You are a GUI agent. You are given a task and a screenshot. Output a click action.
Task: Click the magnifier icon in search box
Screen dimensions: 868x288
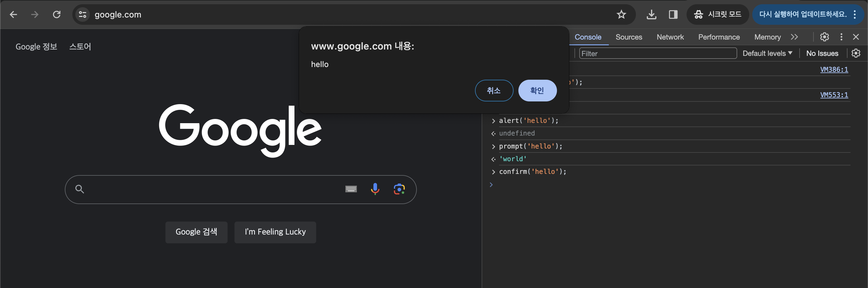pyautogui.click(x=80, y=189)
